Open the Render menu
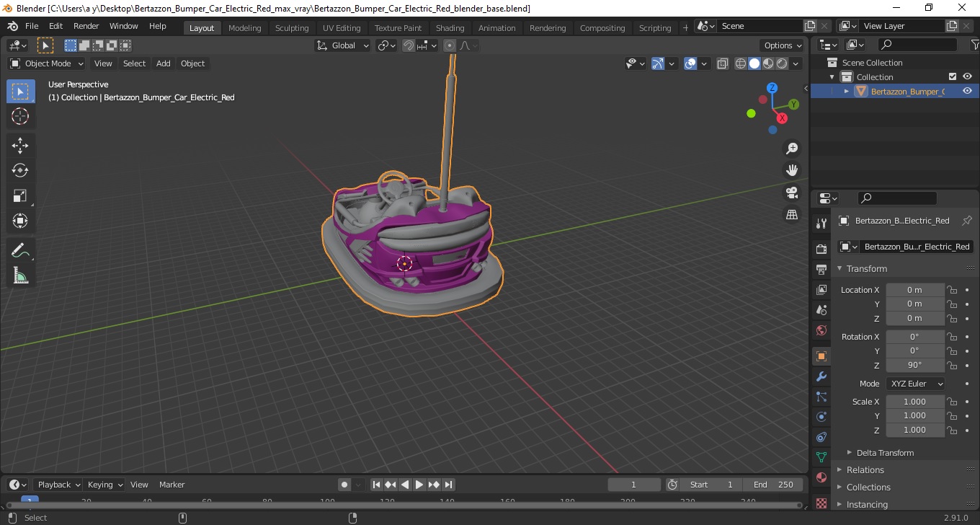980x525 pixels. [x=86, y=26]
